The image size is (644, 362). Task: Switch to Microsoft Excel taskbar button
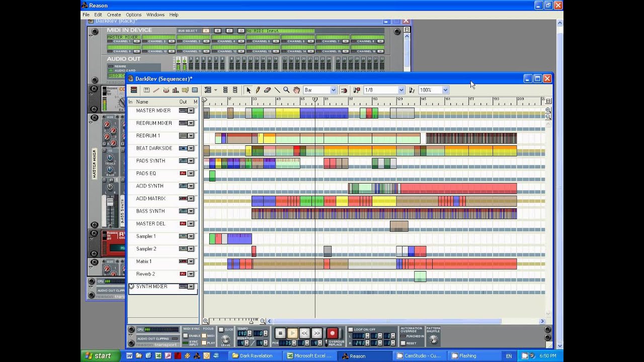pos(309,356)
